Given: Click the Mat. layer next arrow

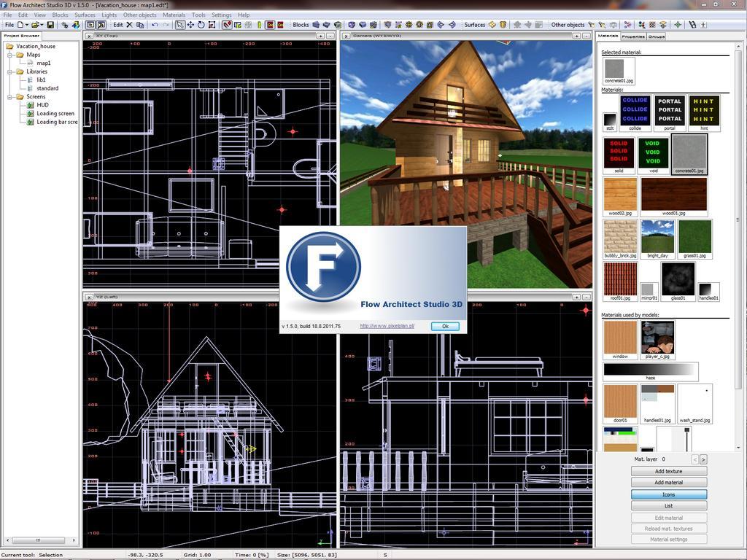Looking at the screenshot, I should (x=703, y=459).
